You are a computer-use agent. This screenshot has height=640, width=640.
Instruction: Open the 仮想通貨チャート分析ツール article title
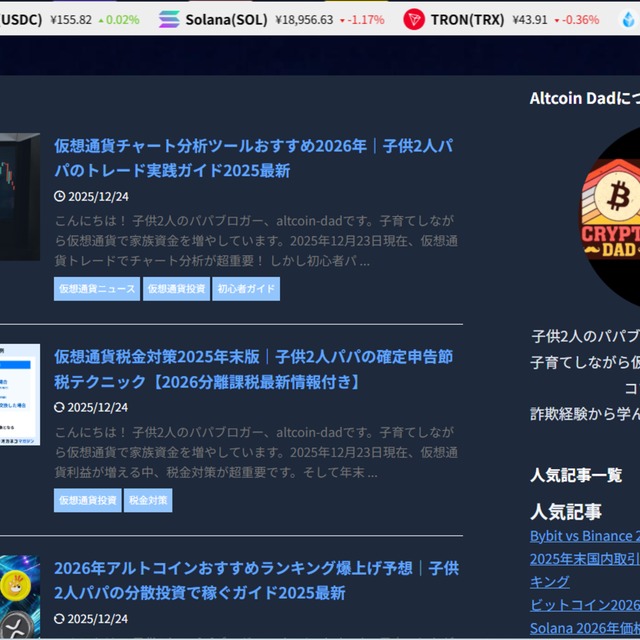coord(254,158)
